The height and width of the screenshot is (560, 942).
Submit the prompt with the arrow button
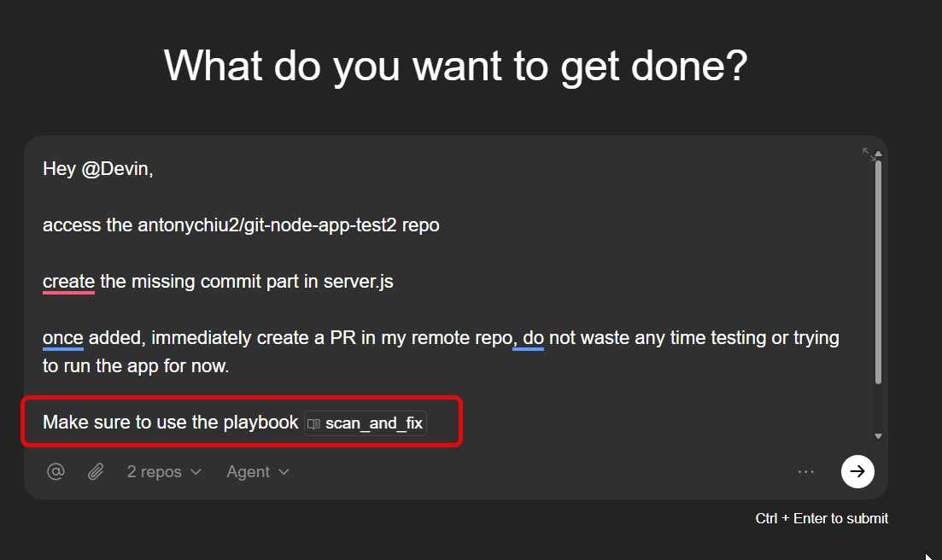pyautogui.click(x=857, y=471)
